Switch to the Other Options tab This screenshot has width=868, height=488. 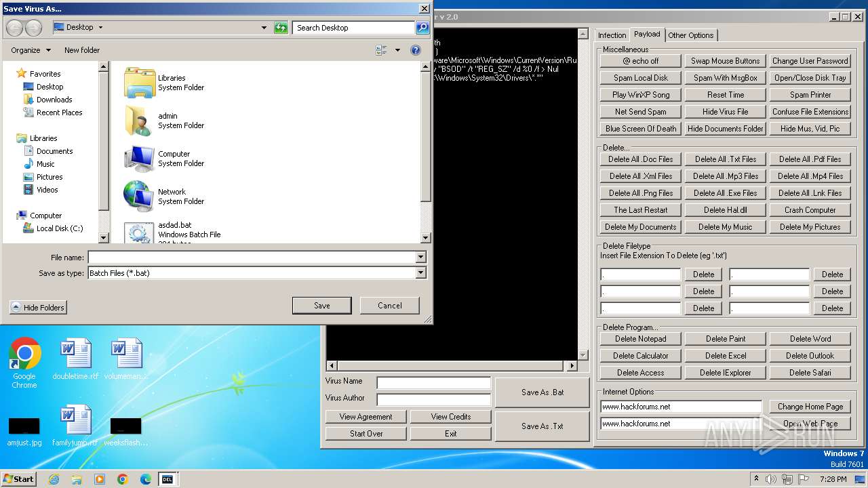coord(690,35)
